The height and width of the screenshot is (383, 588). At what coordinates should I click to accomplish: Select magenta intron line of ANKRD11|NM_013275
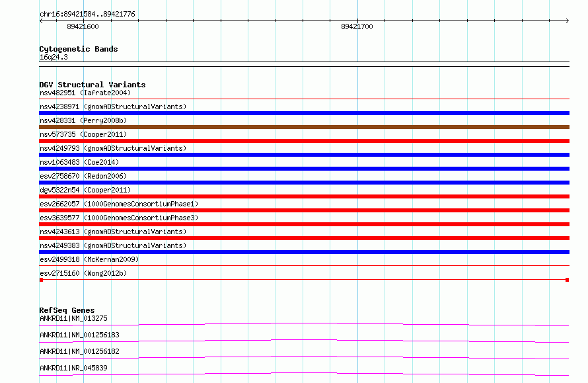coord(304,323)
